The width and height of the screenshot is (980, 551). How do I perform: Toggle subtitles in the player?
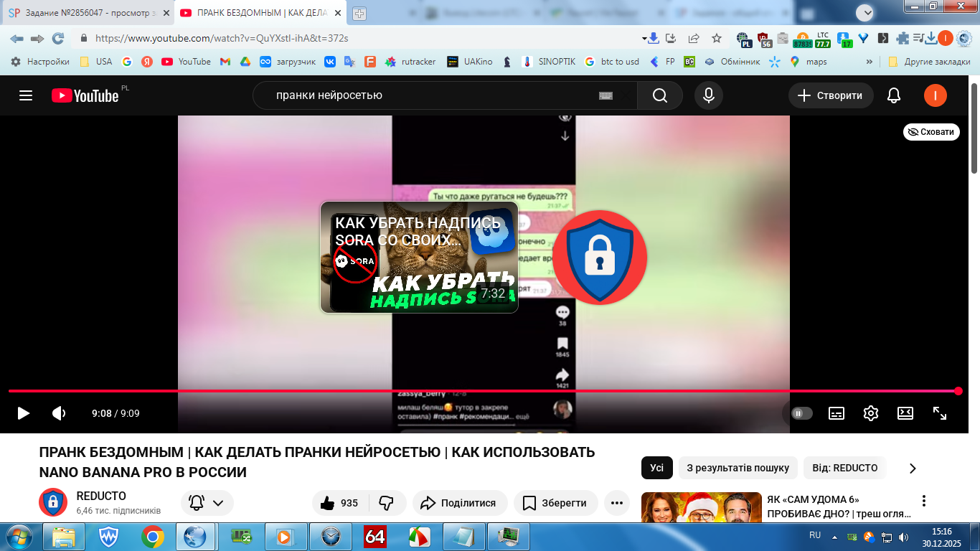[837, 413]
